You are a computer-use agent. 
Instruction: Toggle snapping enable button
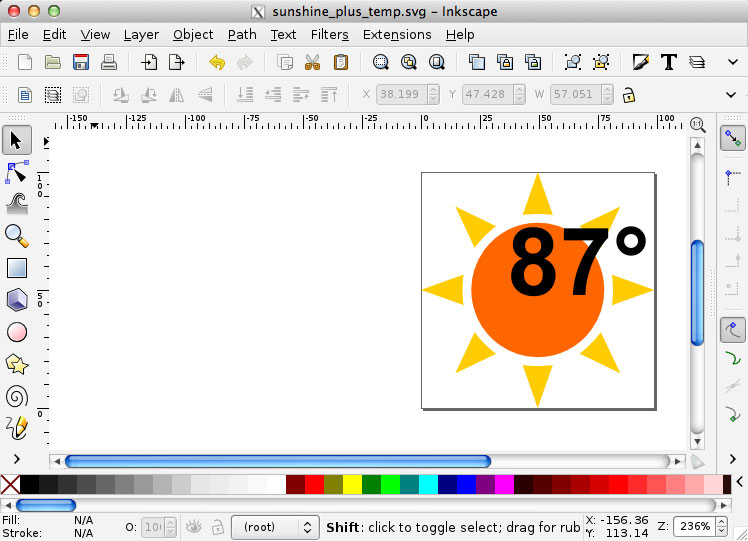pos(733,138)
